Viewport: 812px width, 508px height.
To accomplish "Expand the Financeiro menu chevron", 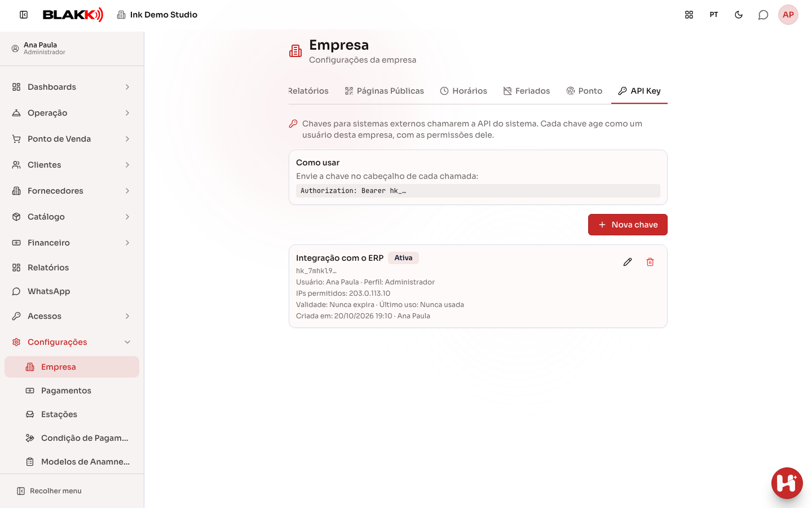I will [127, 243].
